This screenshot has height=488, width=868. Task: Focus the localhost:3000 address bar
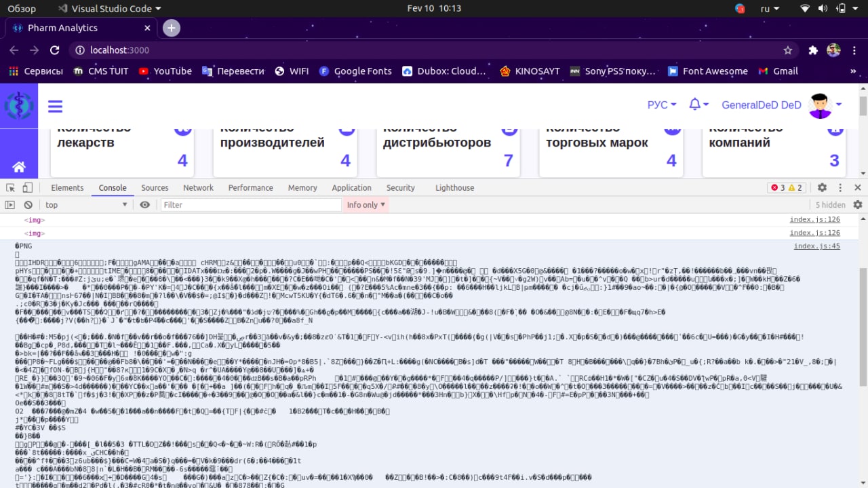434,50
